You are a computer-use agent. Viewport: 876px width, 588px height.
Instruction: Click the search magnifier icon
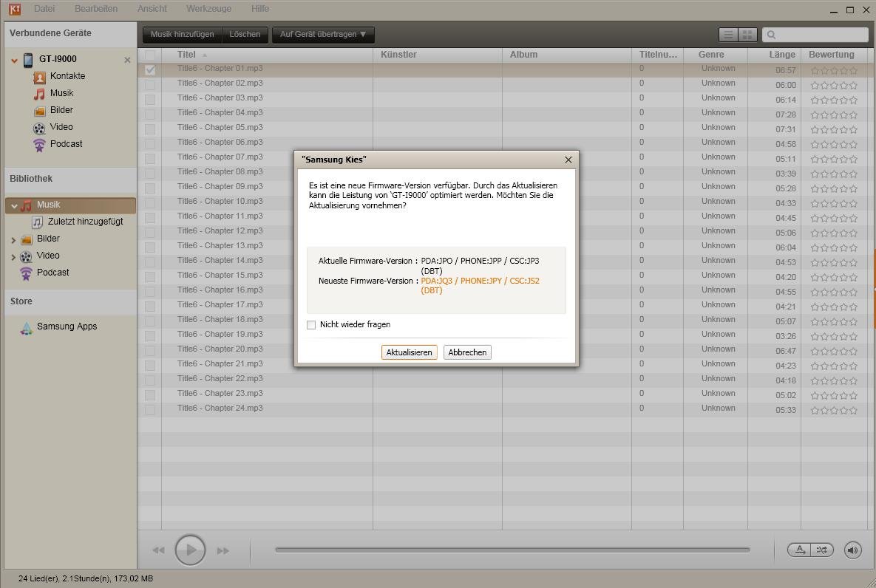click(772, 35)
